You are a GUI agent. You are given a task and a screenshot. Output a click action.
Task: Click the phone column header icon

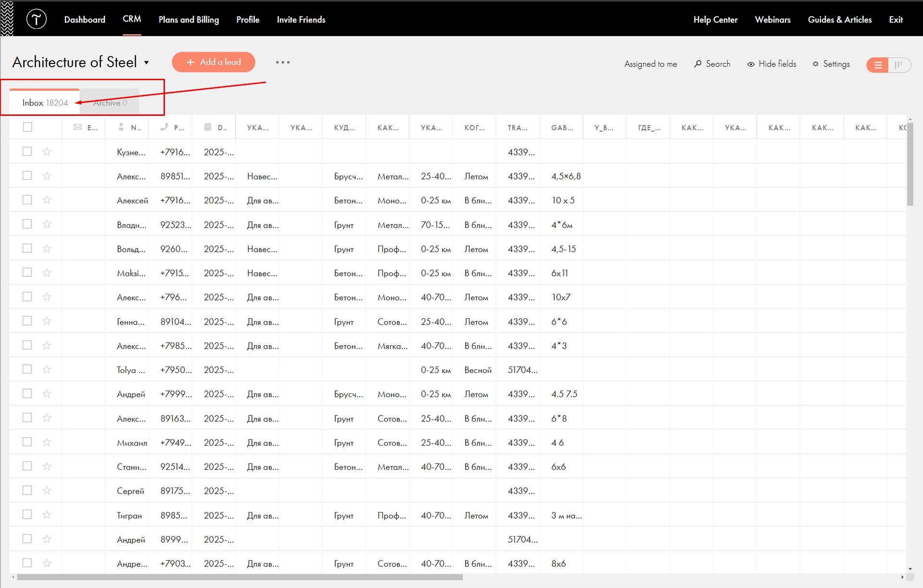[164, 127]
